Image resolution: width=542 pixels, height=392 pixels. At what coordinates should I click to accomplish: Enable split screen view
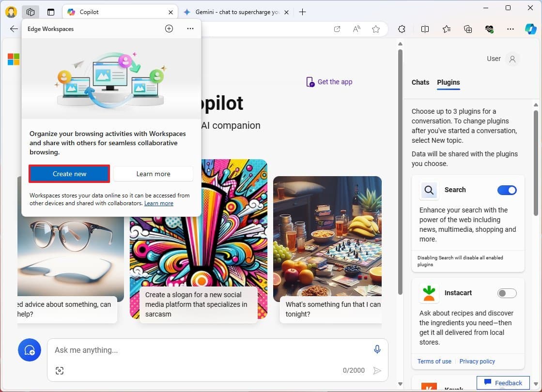tap(425, 29)
